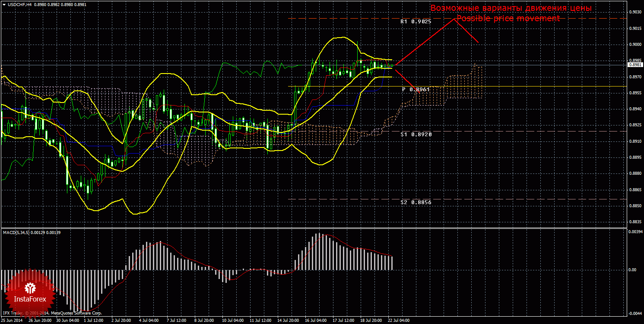Click the current price tag 0.8981
Viewport: 644px width, 324px height.
coord(635,64)
